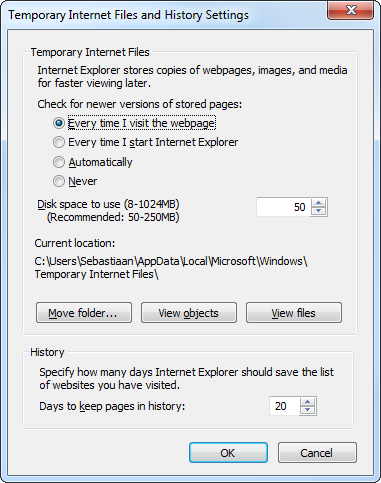The image size is (381, 483).
Task: Click the 'Current location:' label
Action: 75,243
